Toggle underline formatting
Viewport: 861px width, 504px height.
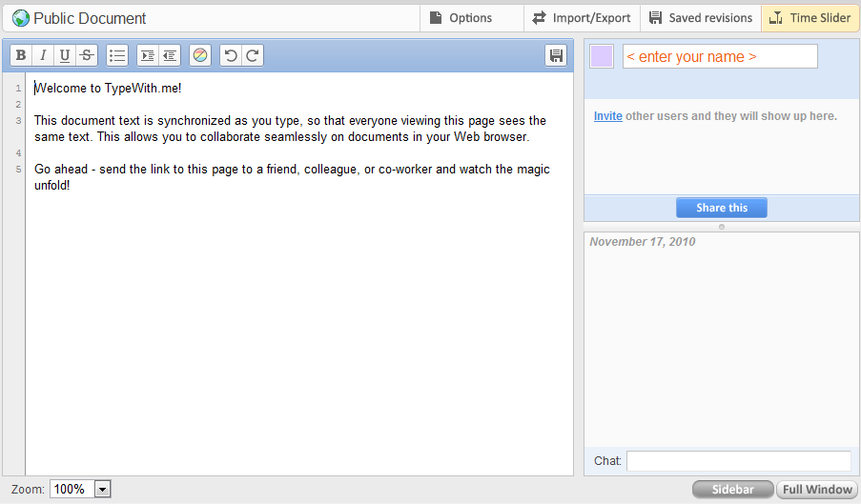65,55
